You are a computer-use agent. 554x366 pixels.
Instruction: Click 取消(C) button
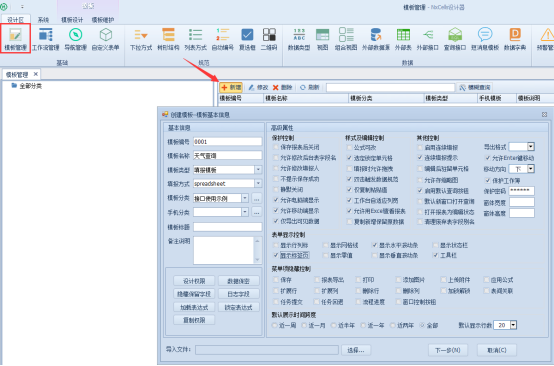coord(497,350)
